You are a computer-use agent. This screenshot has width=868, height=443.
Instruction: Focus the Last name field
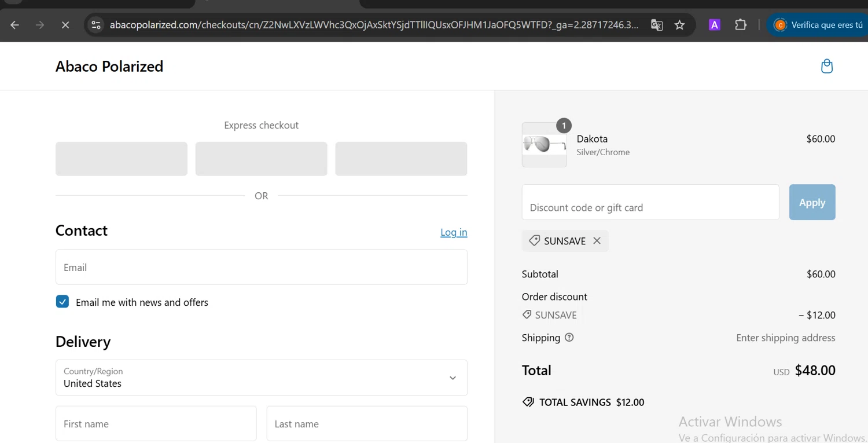pyautogui.click(x=367, y=424)
